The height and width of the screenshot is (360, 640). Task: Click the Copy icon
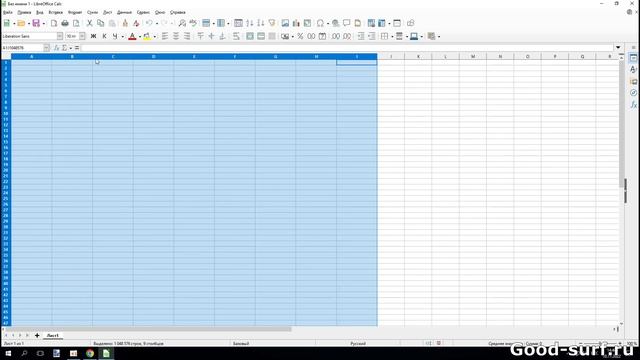[x=100, y=23]
